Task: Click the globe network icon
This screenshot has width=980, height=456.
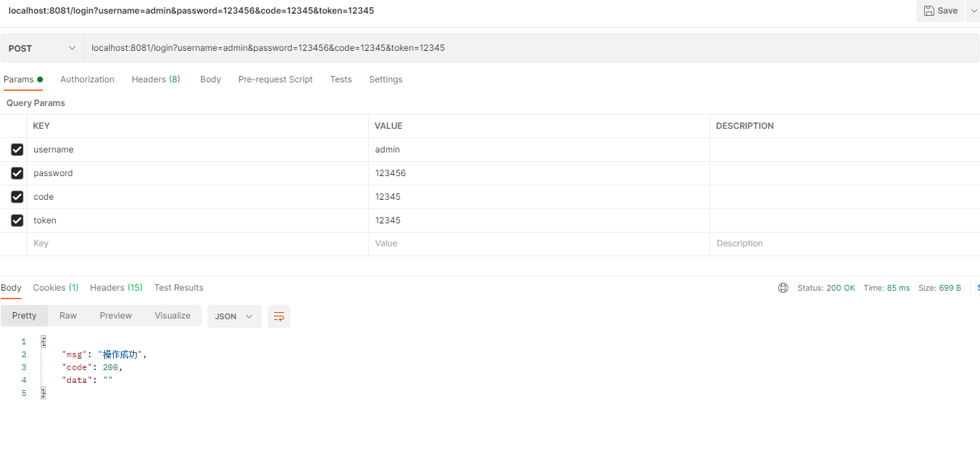Action: coord(783,288)
